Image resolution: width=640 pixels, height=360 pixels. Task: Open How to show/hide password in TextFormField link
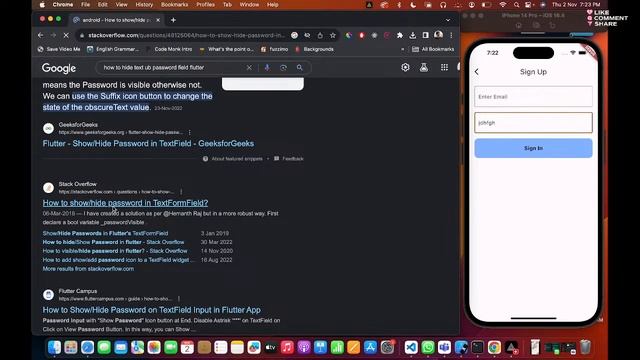click(x=125, y=203)
